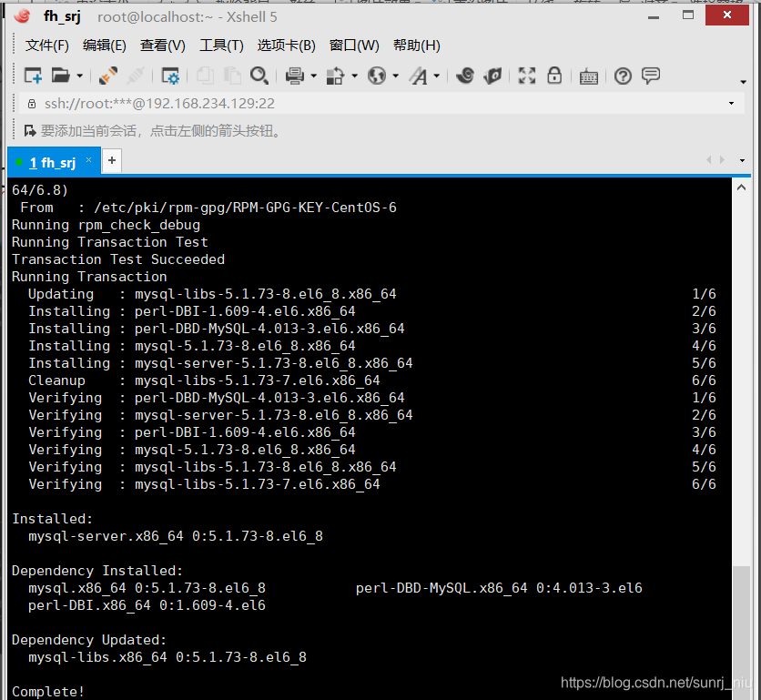Click the greyed Copy icon

pyautogui.click(x=205, y=76)
